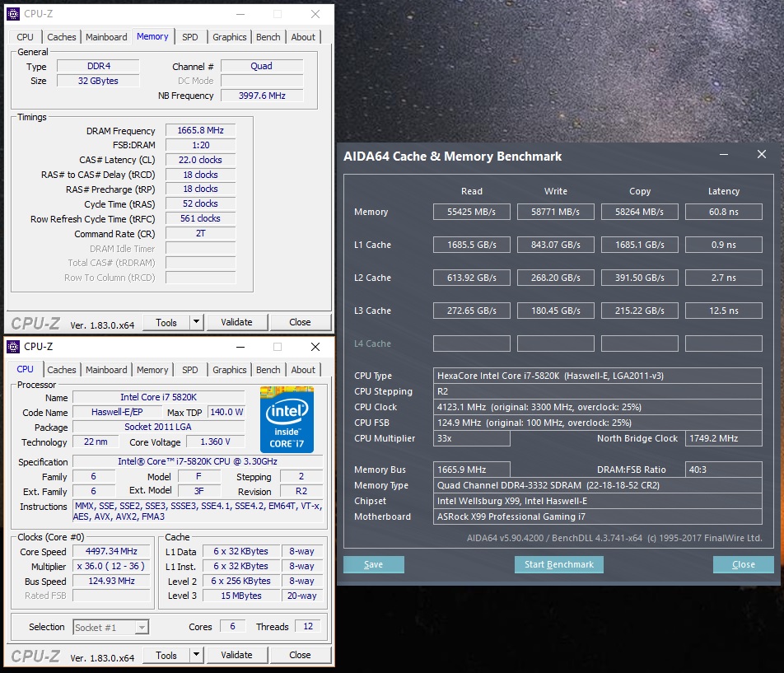Select the Memory tab in the lower CPU-Z window
Image resolution: width=784 pixels, height=673 pixels.
[152, 370]
